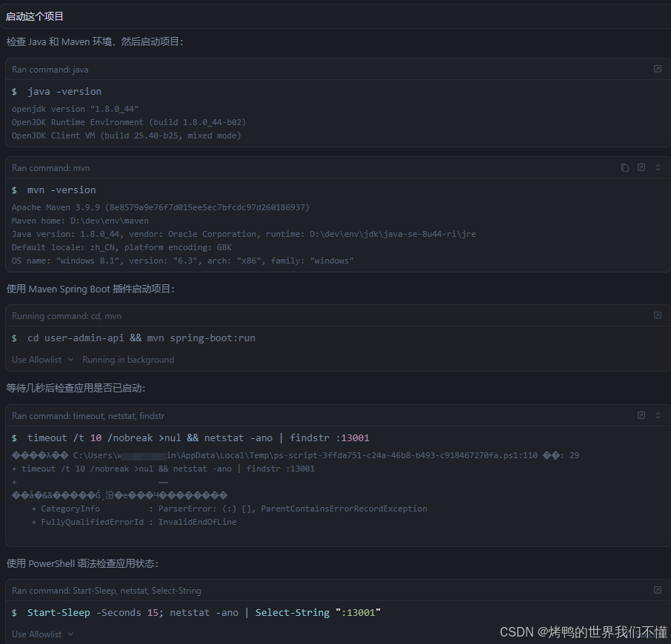
Task: Select the timeout /t 10 /nobreak command line
Action: [198, 438]
